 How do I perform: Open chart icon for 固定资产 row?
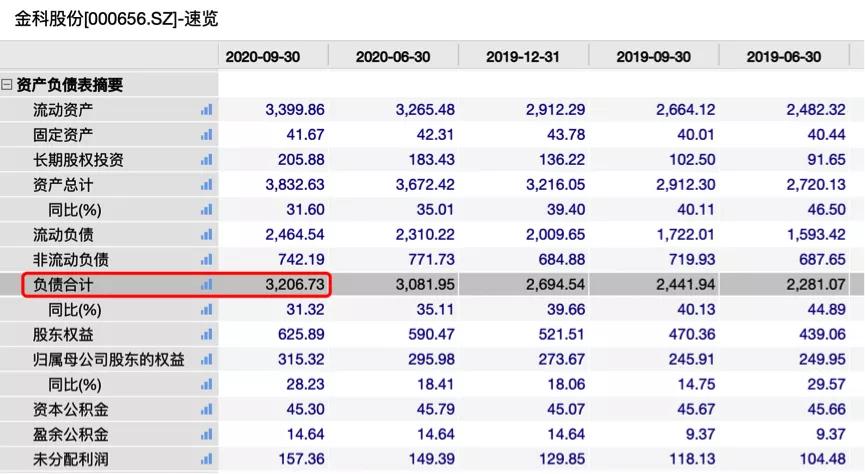pos(206,135)
